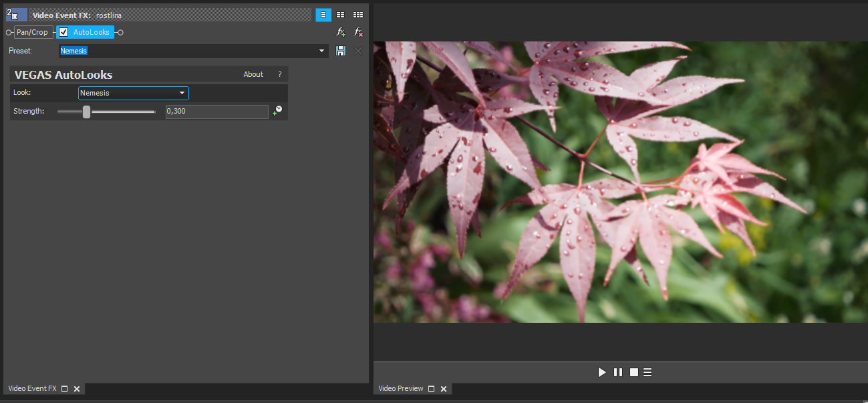The height and width of the screenshot is (403, 868).
Task: Click the help question mark in AutoLooks
Action: coord(280,74)
